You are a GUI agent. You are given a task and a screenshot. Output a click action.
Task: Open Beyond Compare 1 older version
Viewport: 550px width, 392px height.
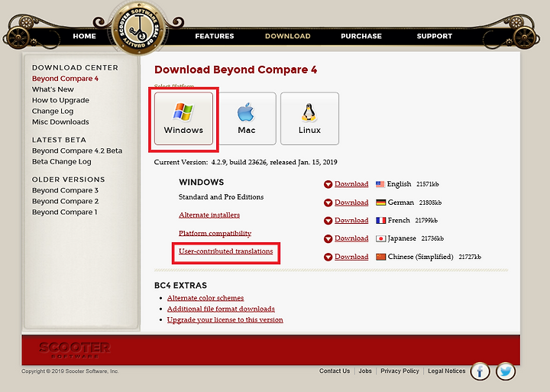point(64,212)
